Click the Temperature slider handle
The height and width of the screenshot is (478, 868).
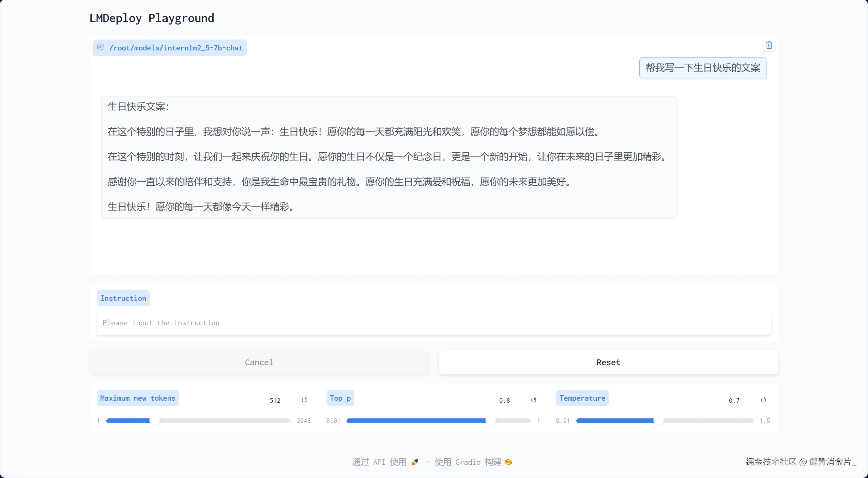pos(659,420)
